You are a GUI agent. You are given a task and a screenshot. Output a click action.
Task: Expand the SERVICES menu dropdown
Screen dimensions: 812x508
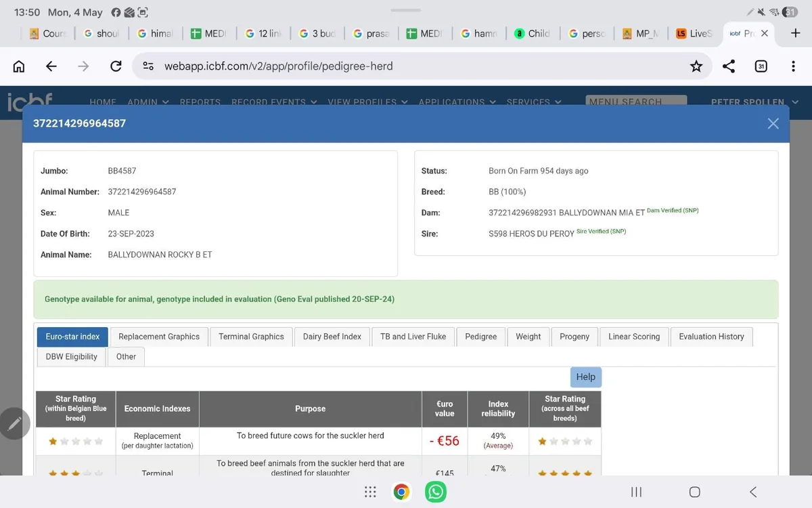pos(534,102)
